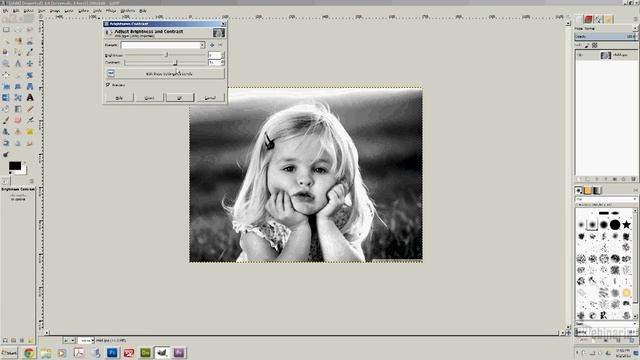
Task: Open the Presets dropdown in Brightness-Contrast dialog
Action: click(162, 45)
